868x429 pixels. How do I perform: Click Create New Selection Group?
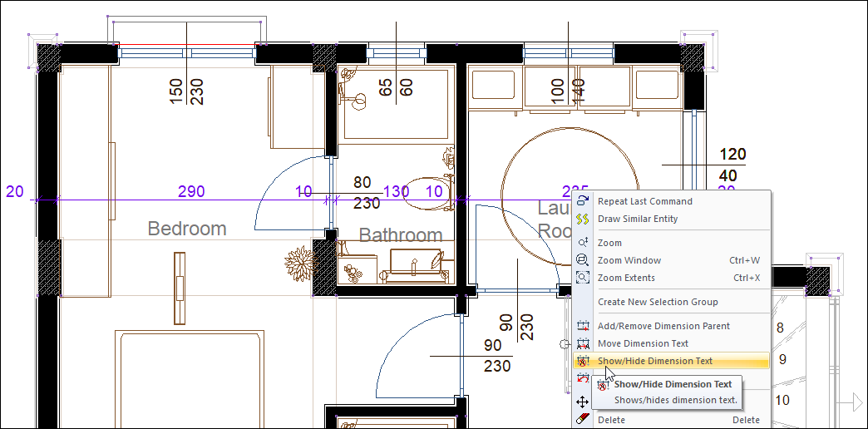[x=658, y=302]
